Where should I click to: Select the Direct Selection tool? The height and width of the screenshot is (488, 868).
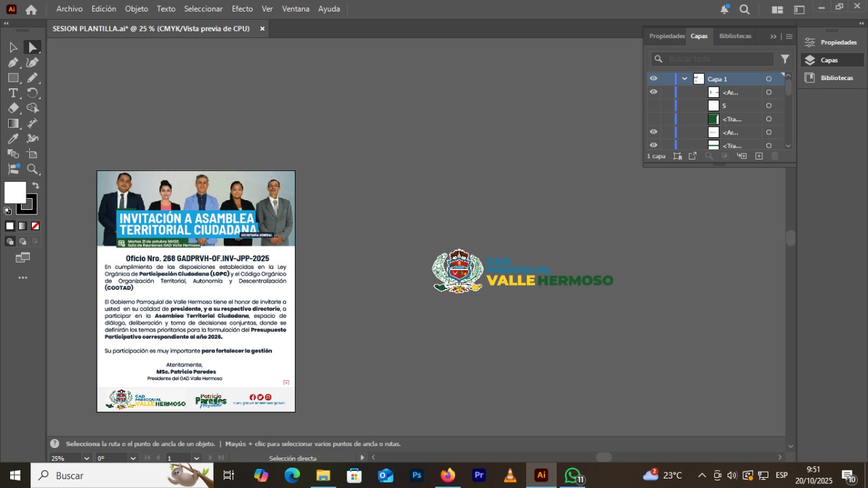(x=32, y=48)
